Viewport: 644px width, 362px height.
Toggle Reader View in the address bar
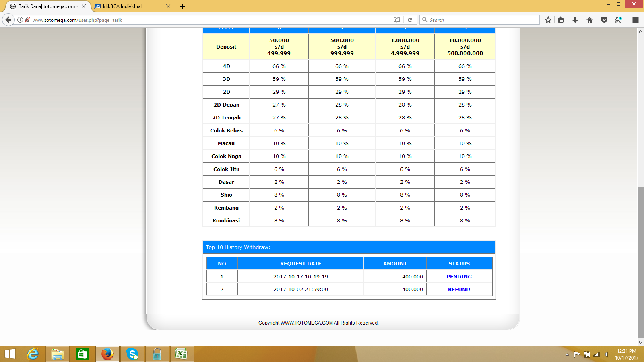(x=397, y=20)
